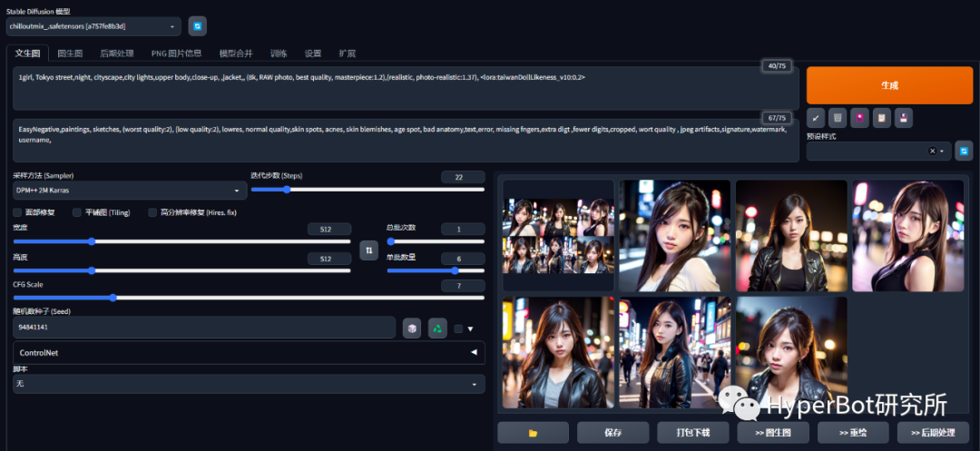This screenshot has height=451, width=980.
Task: Select the thumbnail of girl in white top
Action: click(x=674, y=236)
